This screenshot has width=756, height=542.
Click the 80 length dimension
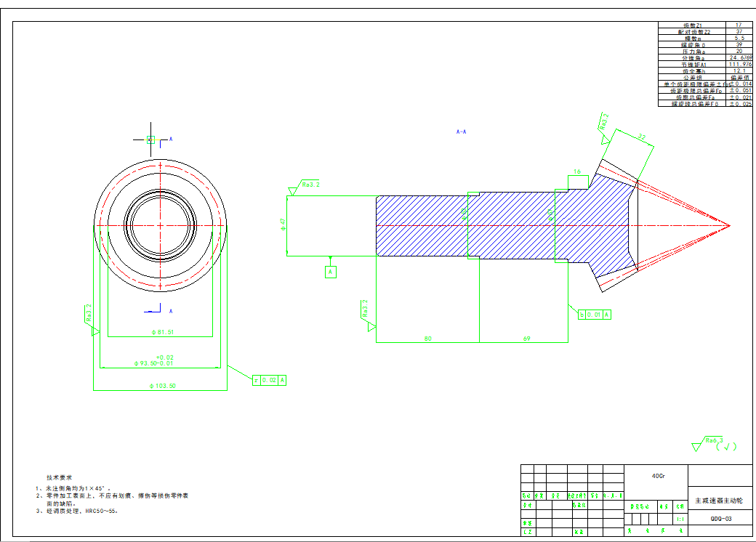pyautogui.click(x=427, y=338)
